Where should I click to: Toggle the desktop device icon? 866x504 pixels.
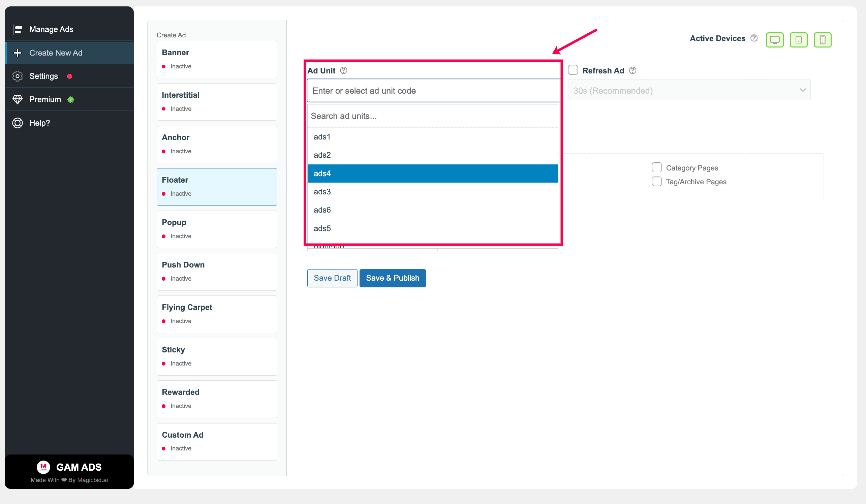tap(775, 40)
